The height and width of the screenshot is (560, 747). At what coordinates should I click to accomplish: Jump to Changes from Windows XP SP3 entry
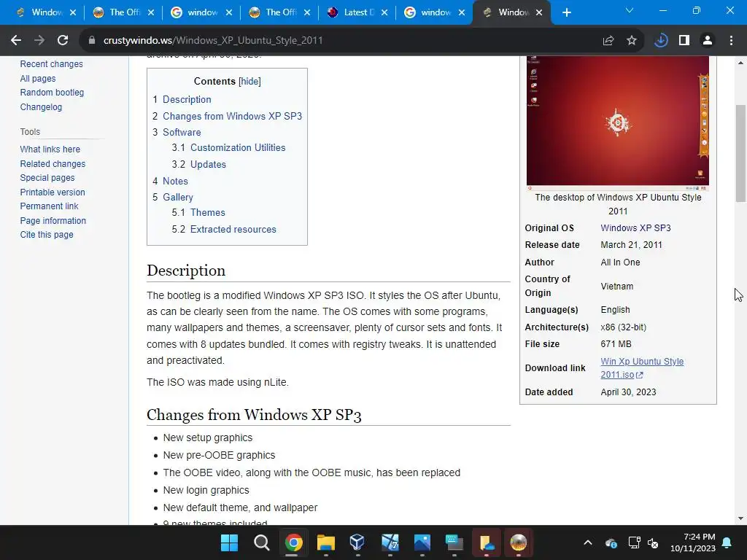(x=232, y=116)
